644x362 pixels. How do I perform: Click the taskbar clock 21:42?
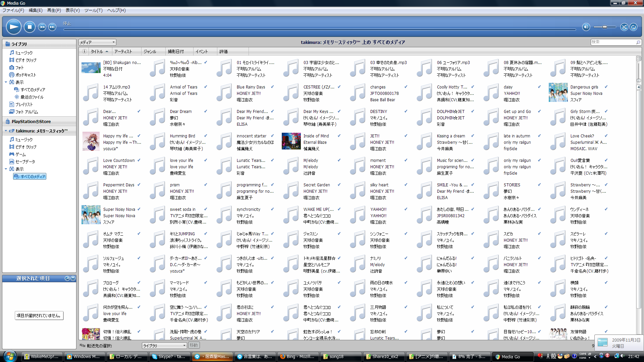(x=634, y=357)
